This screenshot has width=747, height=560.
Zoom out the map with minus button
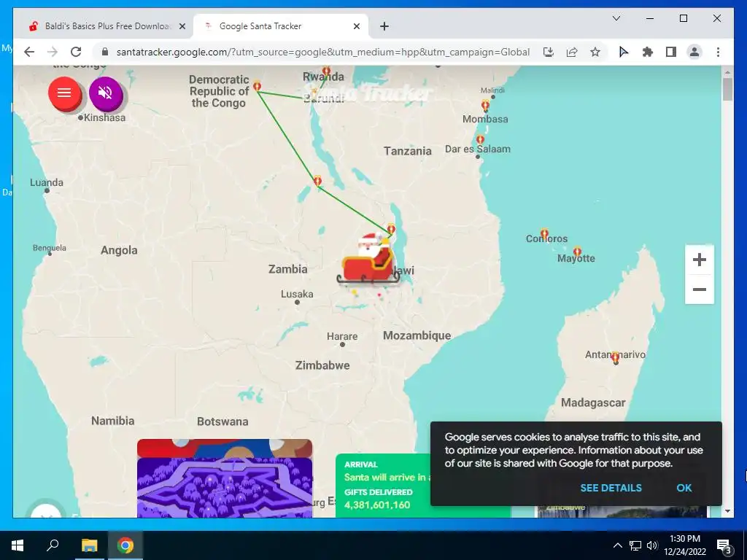pos(699,289)
